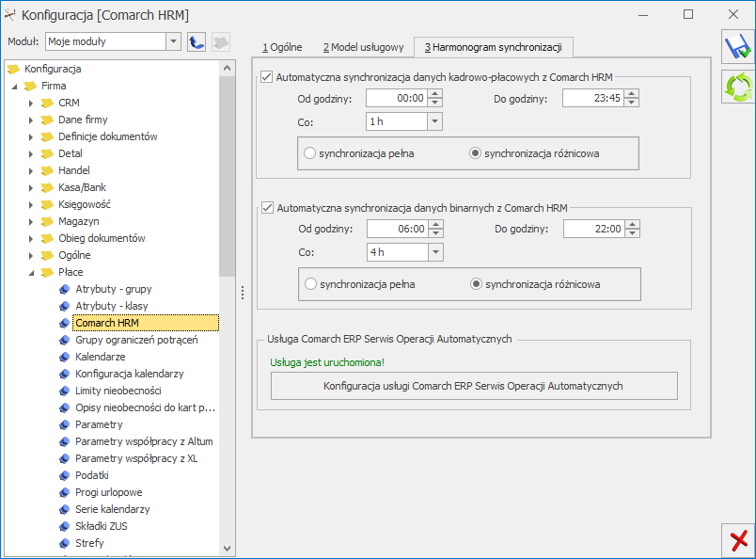Increase the 00:00 start hour with up arrow
756x559 pixels.
[435, 94]
